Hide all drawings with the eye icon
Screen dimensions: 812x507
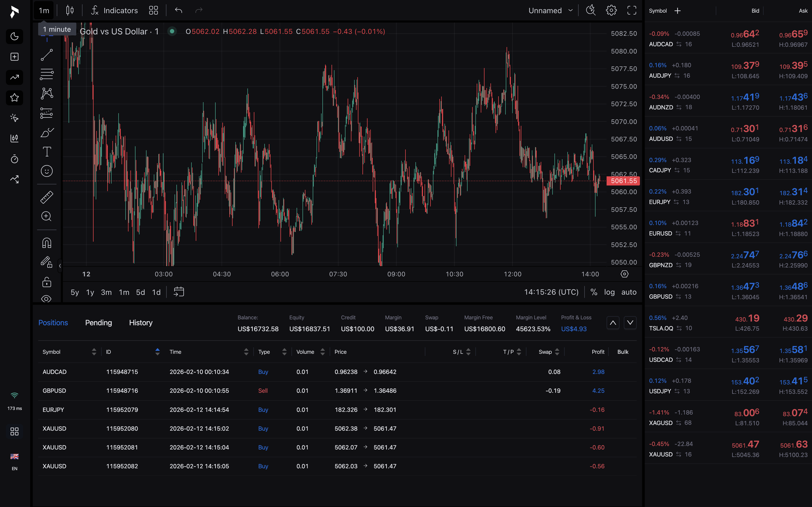[x=47, y=299]
